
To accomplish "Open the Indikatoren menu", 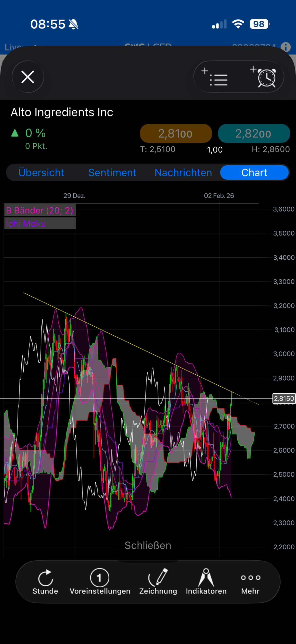I will (x=206, y=582).
